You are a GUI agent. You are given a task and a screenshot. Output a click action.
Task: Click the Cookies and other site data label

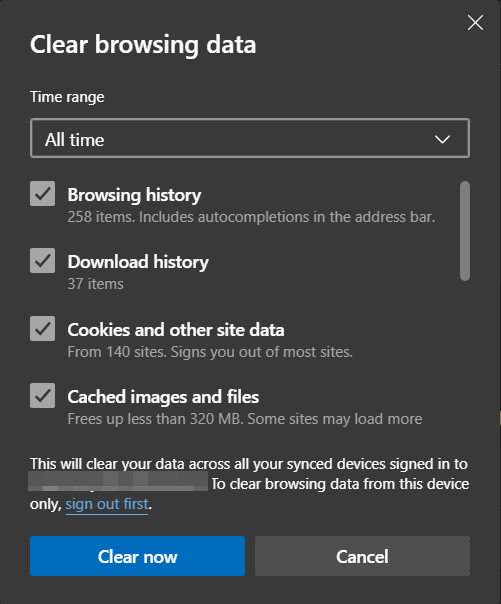tap(176, 330)
